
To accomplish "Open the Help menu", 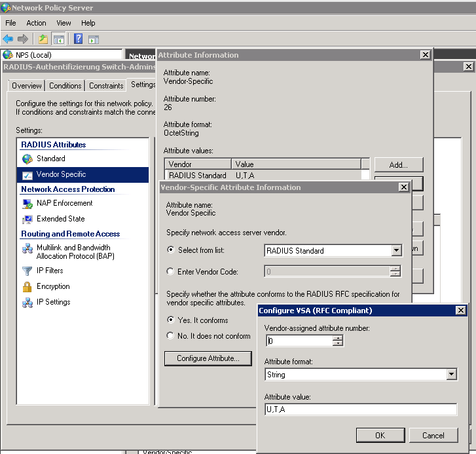I will point(88,23).
